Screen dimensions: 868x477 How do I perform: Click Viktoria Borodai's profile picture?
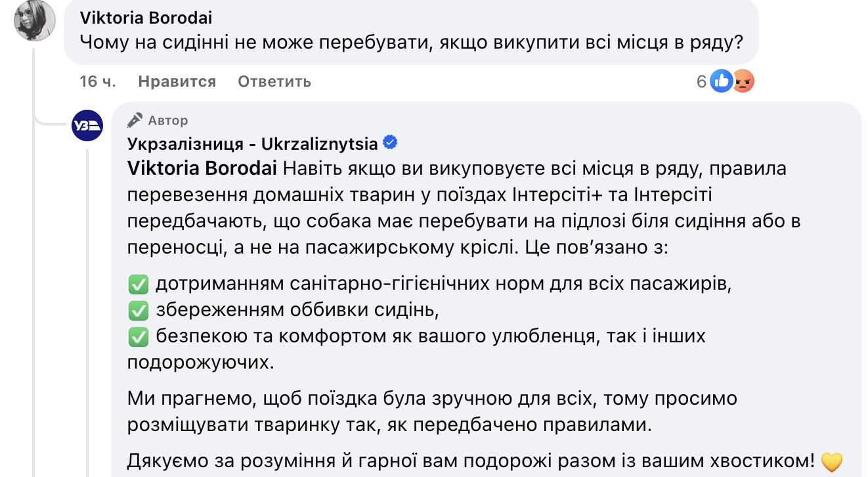(35, 19)
